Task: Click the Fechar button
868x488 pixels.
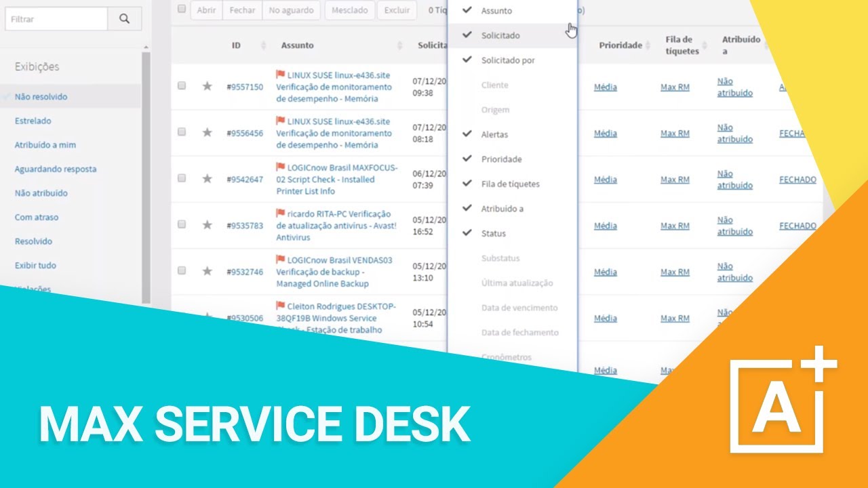Action: 243,10
